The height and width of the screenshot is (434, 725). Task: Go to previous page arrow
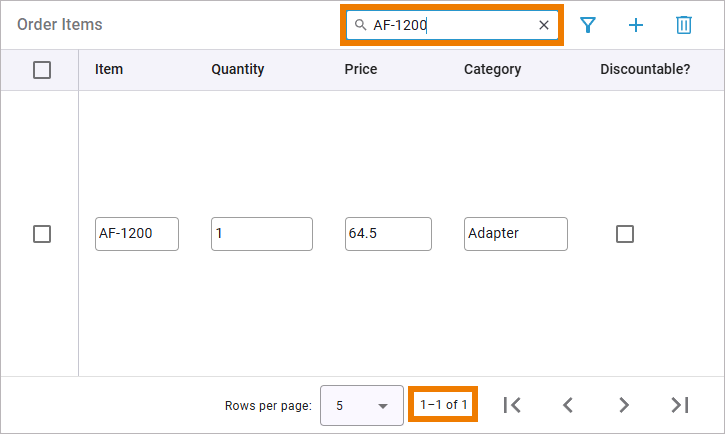pyautogui.click(x=568, y=405)
